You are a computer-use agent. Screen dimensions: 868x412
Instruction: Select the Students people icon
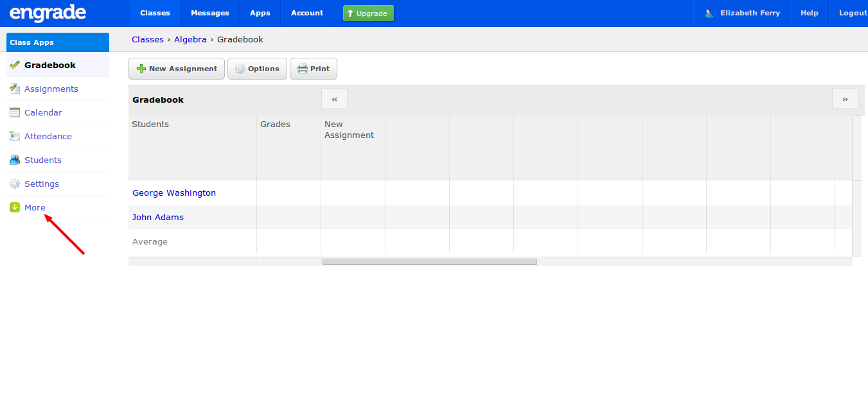(x=13, y=160)
